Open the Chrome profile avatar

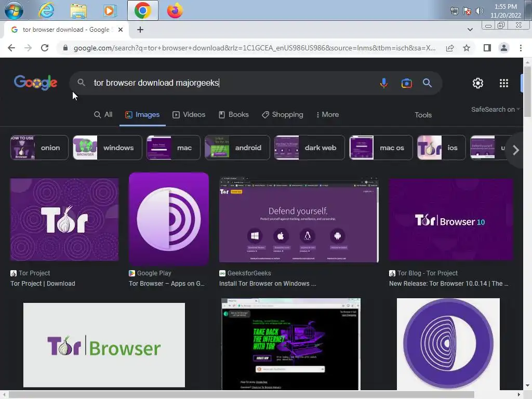[504, 48]
